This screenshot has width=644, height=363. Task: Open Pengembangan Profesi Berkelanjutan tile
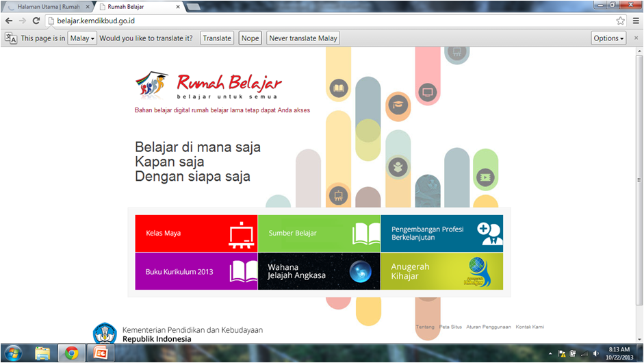click(442, 234)
